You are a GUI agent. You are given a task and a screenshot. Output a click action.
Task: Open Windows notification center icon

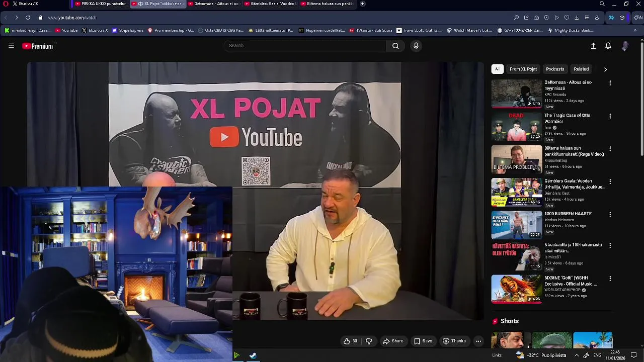click(x=634, y=355)
